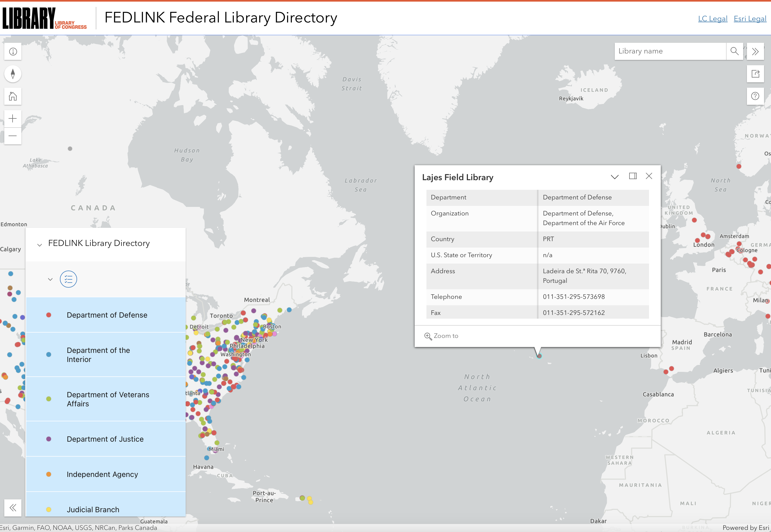
Task: Click Zoom to in the popup
Action: (441, 336)
